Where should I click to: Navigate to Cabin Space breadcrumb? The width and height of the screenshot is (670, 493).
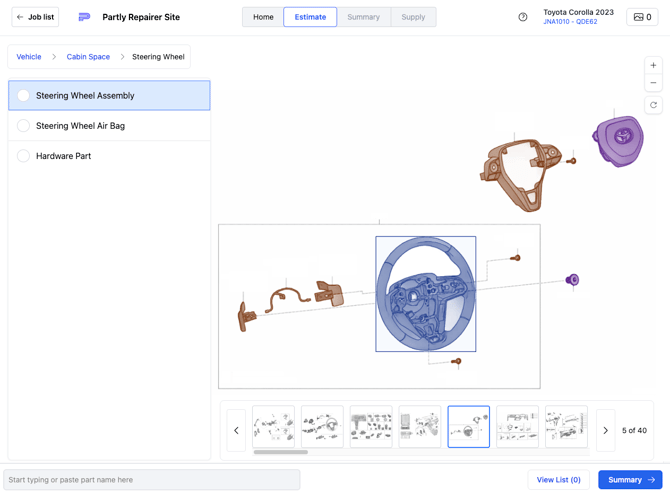pyautogui.click(x=88, y=57)
